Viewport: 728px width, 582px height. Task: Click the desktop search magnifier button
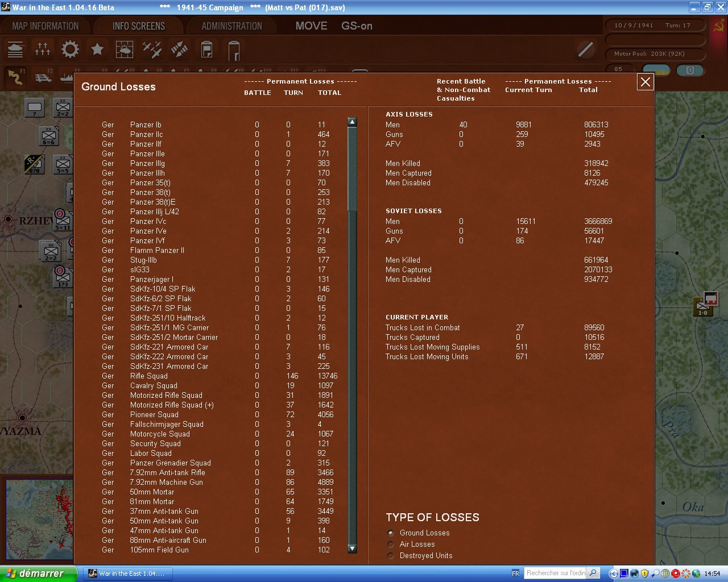(x=593, y=573)
